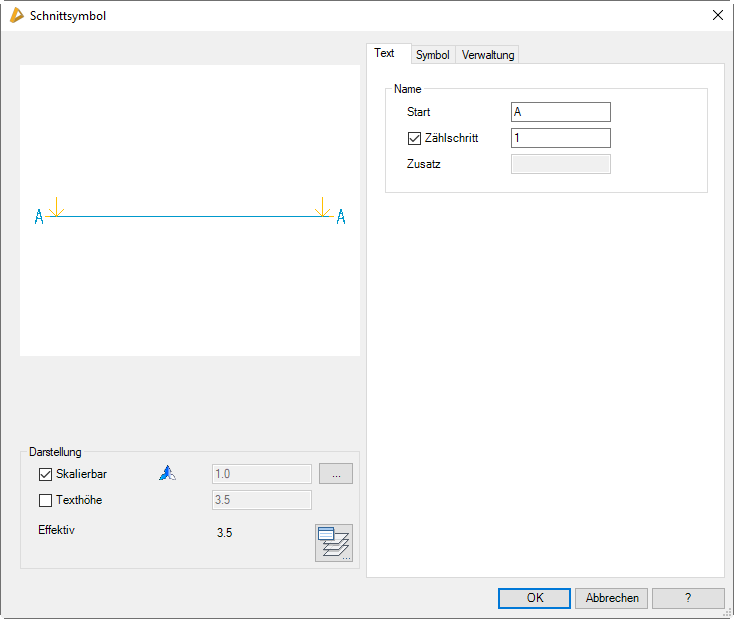Click the left yellow arrow in preview

56,207
